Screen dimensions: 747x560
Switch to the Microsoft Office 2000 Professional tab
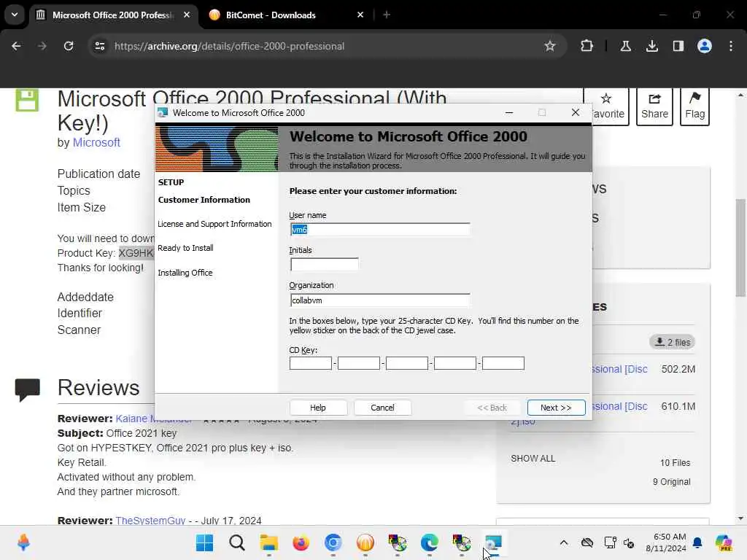tap(113, 15)
